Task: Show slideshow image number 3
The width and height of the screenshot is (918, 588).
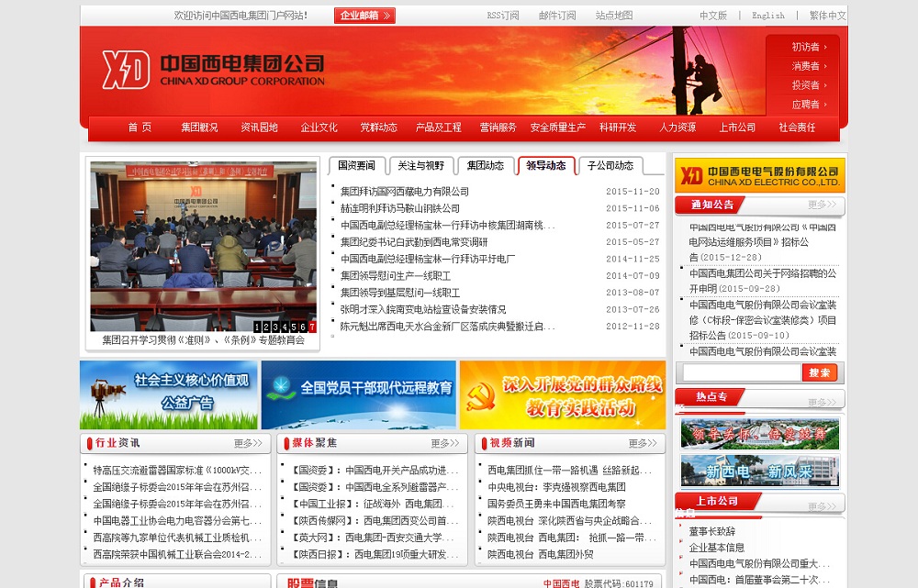Action: pos(275,327)
